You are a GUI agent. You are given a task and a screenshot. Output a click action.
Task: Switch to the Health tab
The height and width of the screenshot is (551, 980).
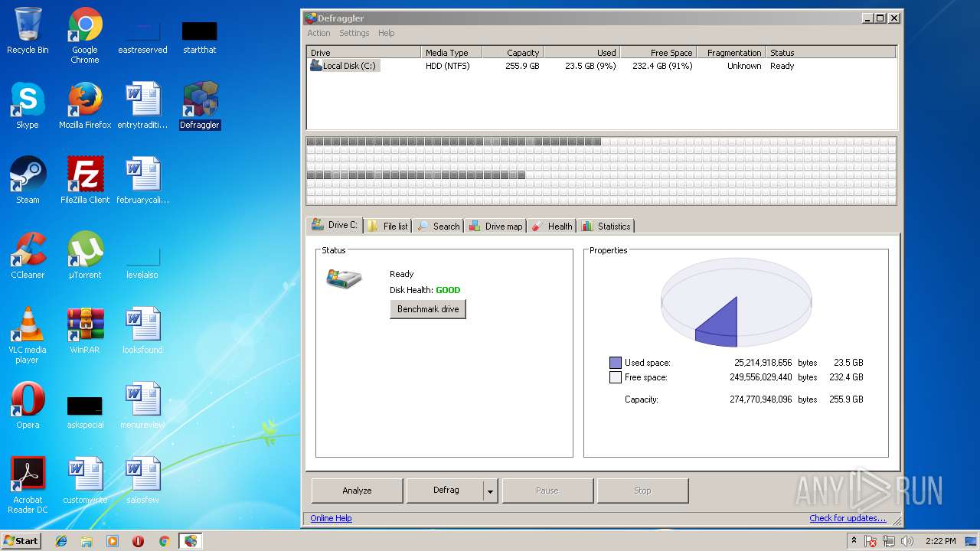point(552,226)
